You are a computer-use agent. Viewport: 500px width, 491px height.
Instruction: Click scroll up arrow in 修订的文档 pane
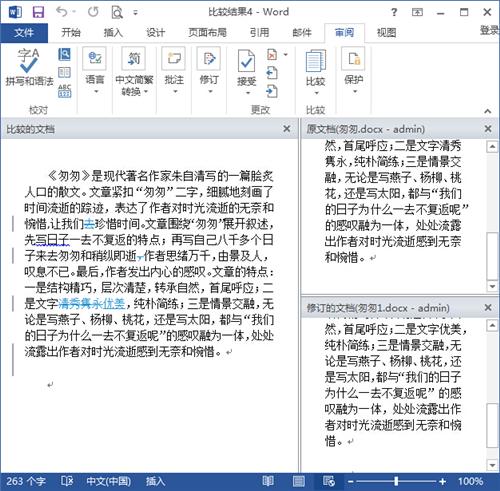click(x=493, y=325)
